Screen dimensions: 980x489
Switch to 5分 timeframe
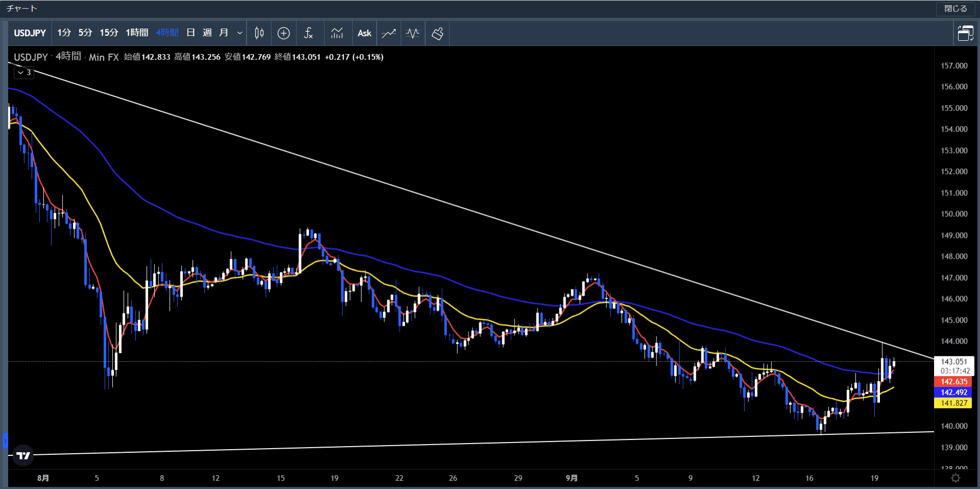tap(85, 33)
